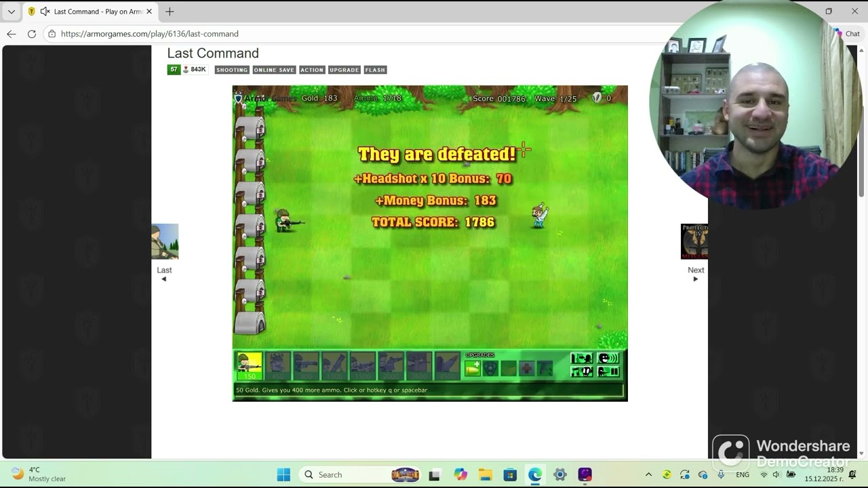Open the purple DemoCreator taskbar app
The image size is (868, 488).
point(585,474)
